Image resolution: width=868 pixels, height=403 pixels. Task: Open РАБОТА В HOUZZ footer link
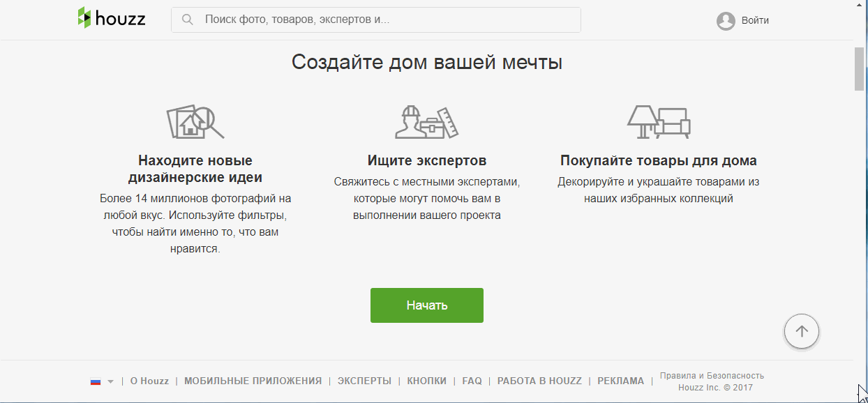pos(539,381)
